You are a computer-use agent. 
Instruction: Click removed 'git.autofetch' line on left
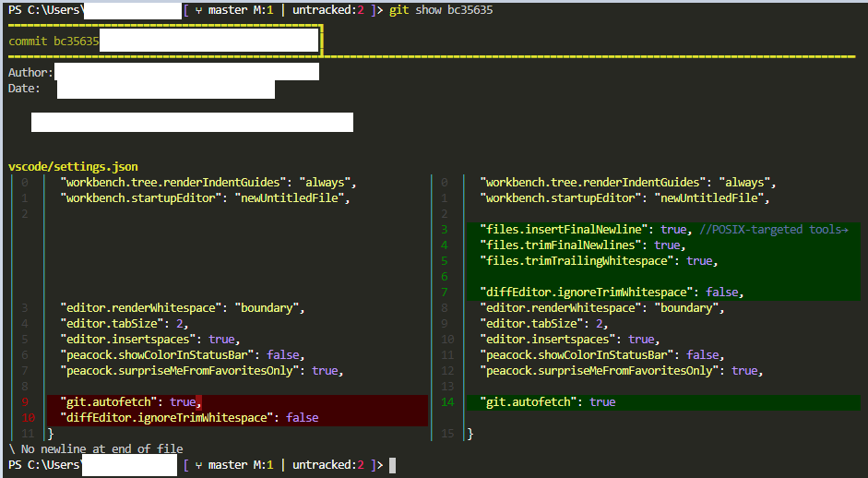[x=237, y=402]
